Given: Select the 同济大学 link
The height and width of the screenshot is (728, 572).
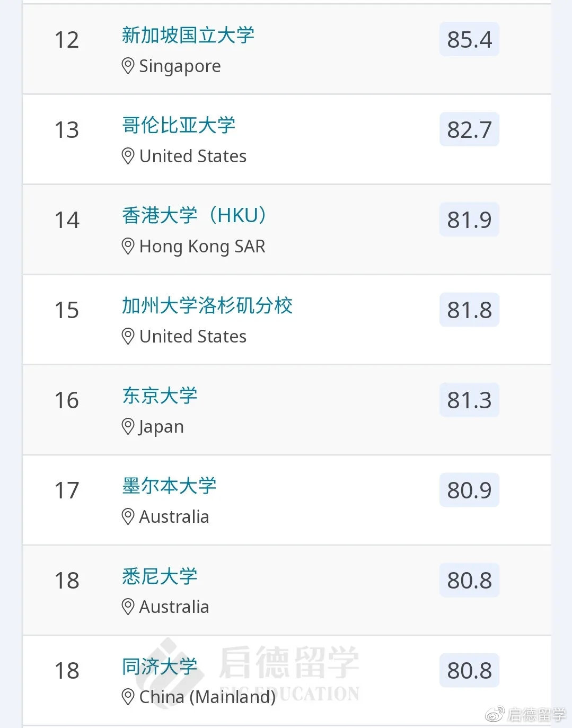Looking at the screenshot, I should click(x=160, y=666).
